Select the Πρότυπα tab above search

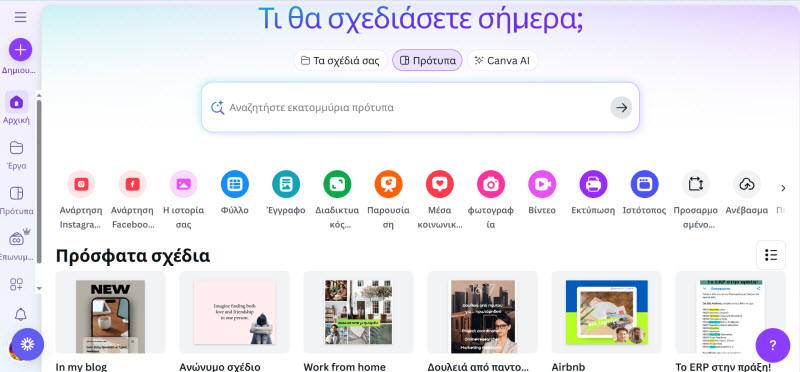[x=427, y=61]
